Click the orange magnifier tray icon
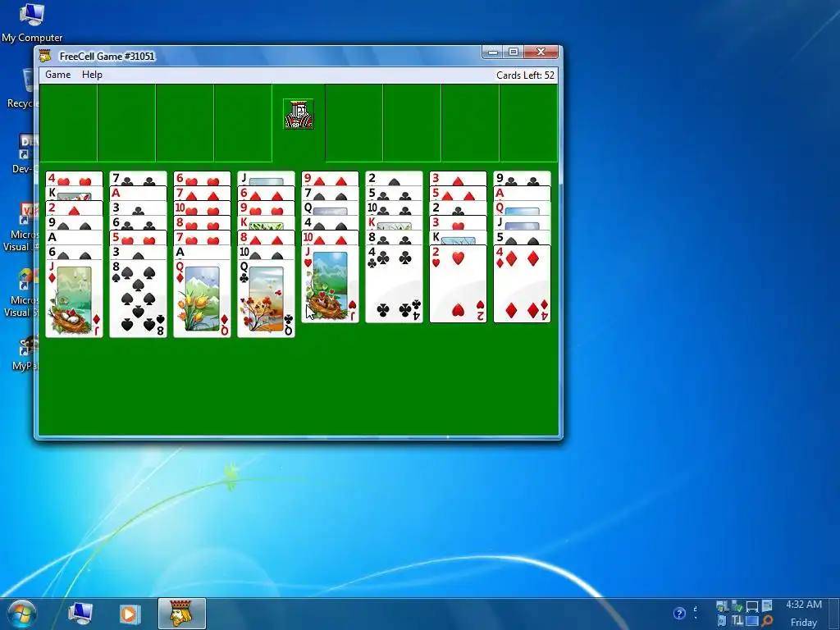The width and height of the screenshot is (840, 630). click(x=767, y=621)
